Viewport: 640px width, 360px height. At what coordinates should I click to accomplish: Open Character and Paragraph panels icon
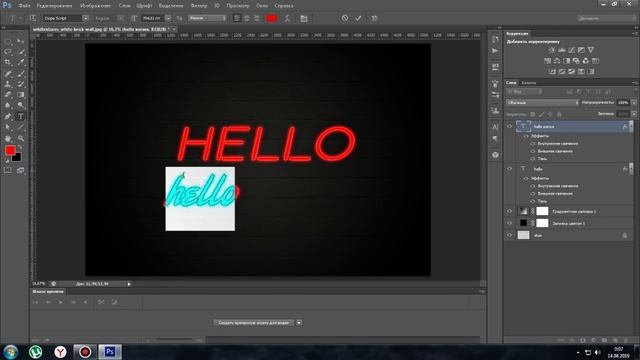coord(304,18)
